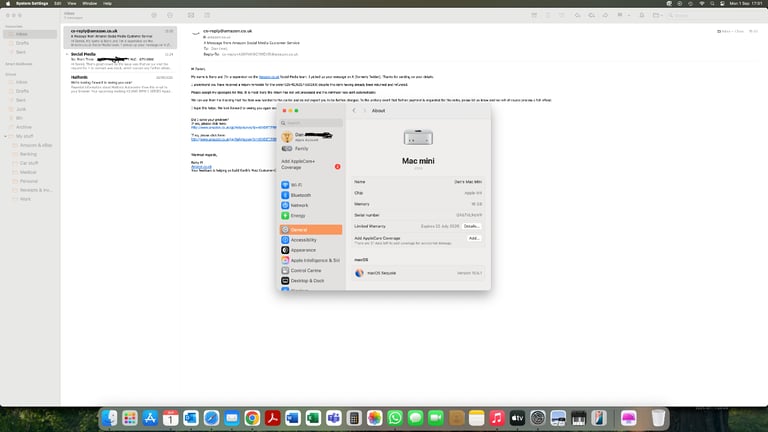Open Music from the Dock
768x432 pixels.
click(497, 418)
